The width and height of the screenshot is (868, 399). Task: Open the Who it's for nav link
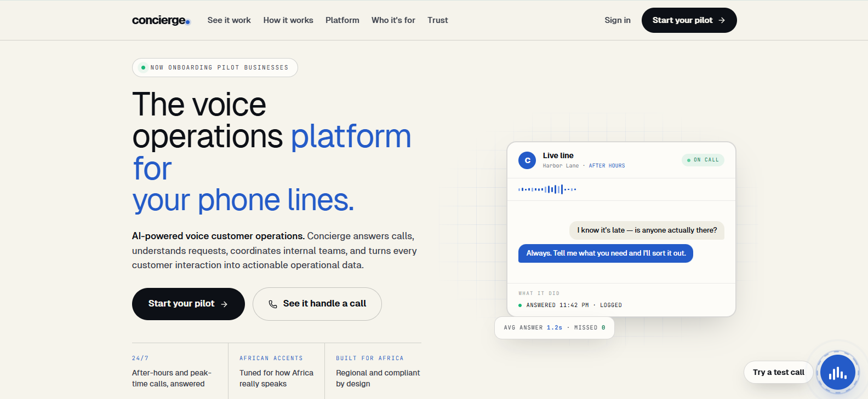[x=393, y=20]
